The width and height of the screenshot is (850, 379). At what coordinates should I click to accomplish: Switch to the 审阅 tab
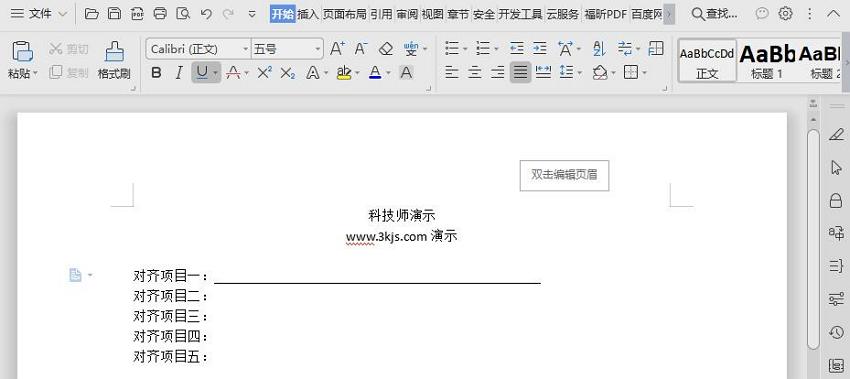(407, 15)
